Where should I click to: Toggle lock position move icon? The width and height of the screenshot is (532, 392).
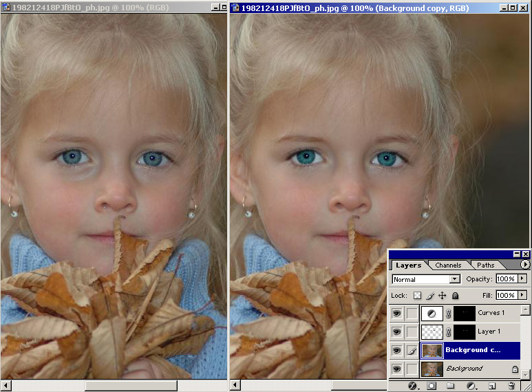442,296
